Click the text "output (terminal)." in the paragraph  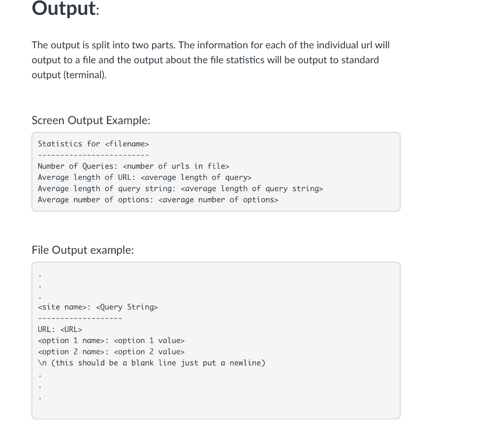[69, 75]
